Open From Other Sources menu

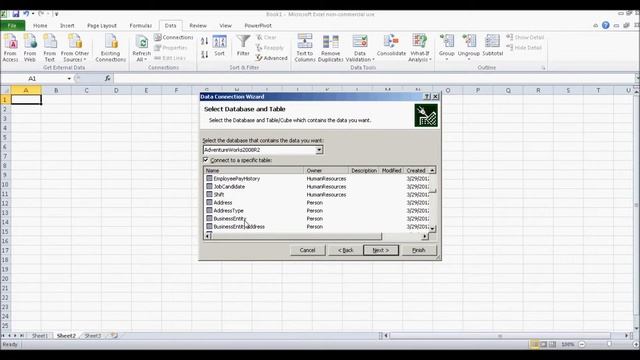[75, 48]
